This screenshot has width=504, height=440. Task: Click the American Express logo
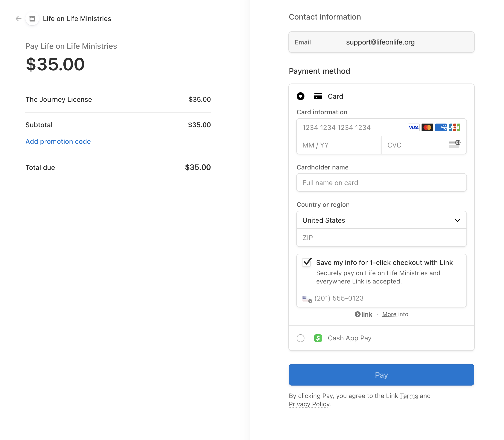click(x=441, y=128)
